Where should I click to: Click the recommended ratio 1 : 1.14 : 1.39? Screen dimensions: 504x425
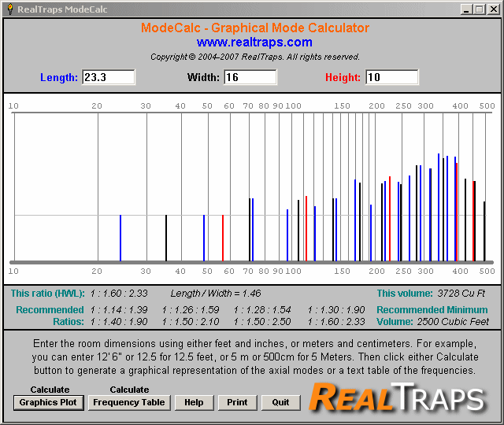pos(119,310)
